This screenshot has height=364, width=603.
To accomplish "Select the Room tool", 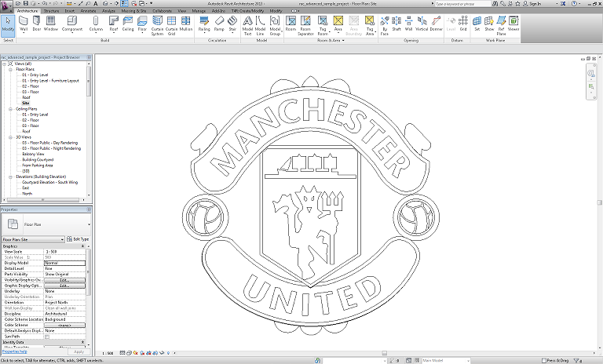I will tap(291, 24).
